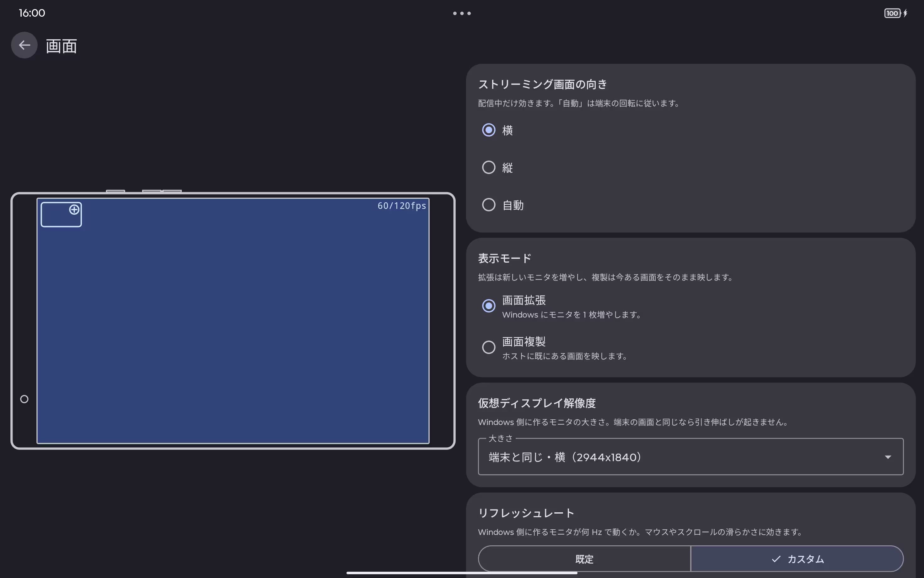Choose 画面拡張 display mode
Screen dimensions: 924x578
(488, 306)
